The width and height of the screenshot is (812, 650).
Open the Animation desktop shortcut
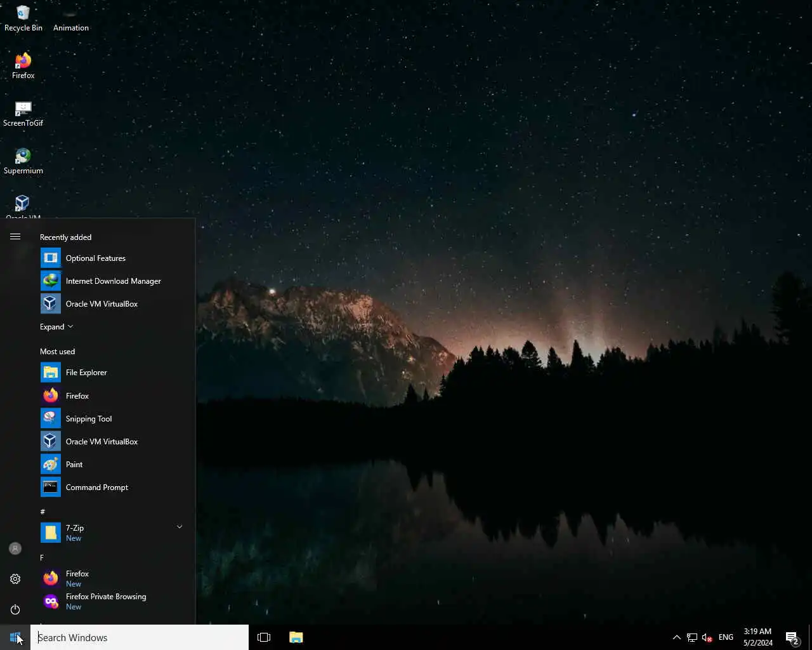(70, 18)
